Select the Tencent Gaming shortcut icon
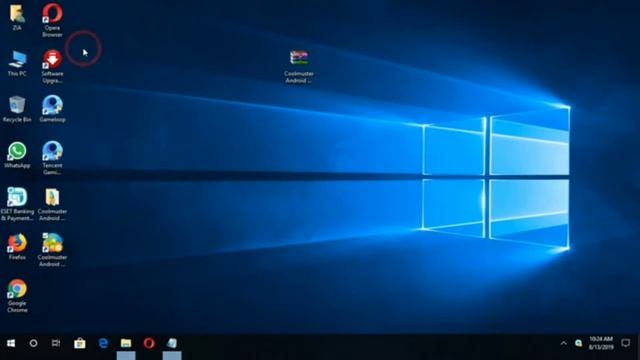This screenshot has height=360, width=640. (52, 158)
